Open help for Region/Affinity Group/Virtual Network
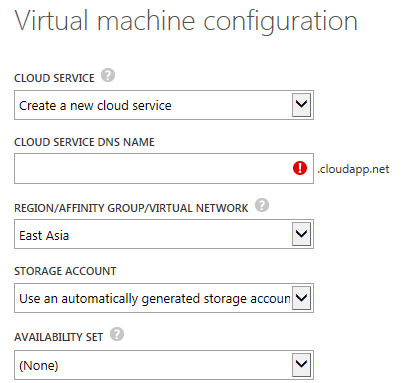The width and height of the screenshot is (402, 383). coord(262,205)
